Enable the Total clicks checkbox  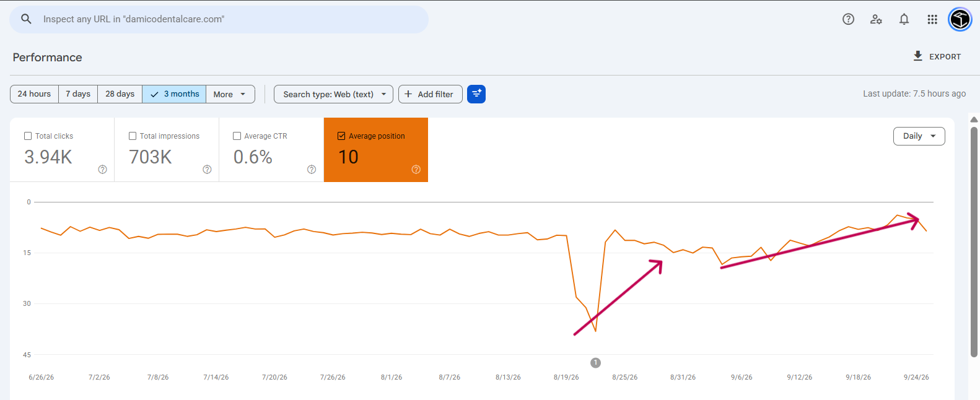tap(28, 136)
